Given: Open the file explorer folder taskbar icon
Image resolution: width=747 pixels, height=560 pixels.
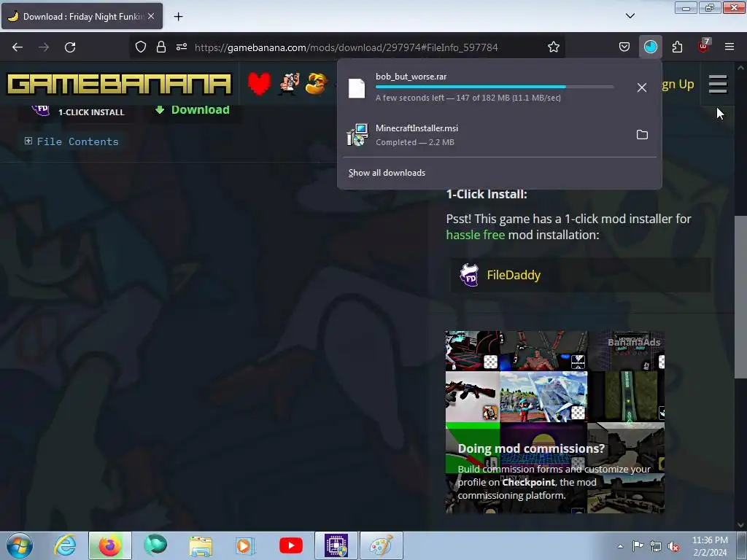Looking at the screenshot, I should coord(201,545).
